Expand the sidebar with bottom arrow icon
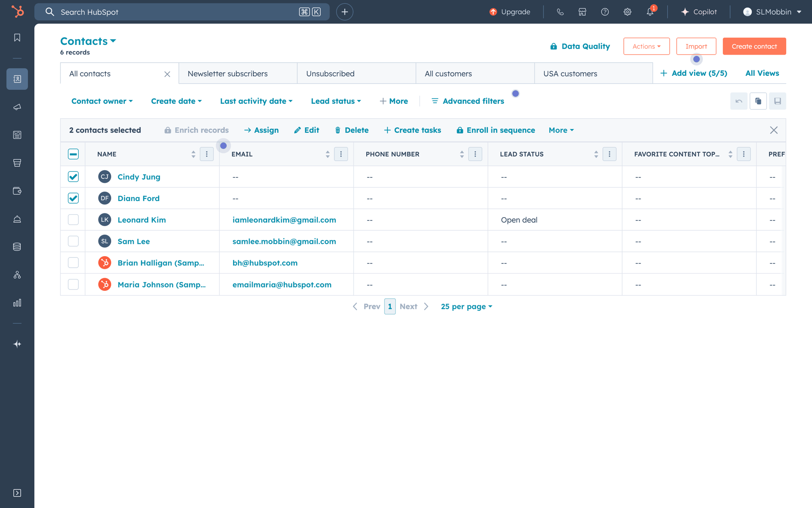Viewport: 812px width, 508px height. tap(17, 493)
